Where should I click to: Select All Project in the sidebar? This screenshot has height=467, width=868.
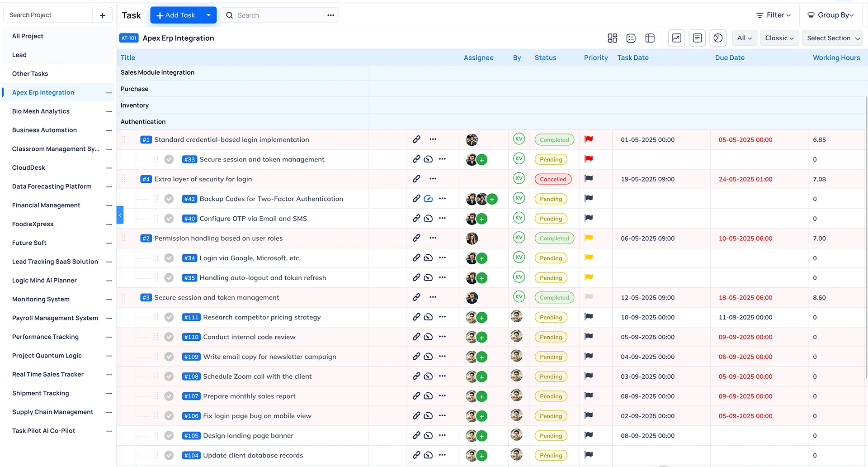pos(28,36)
